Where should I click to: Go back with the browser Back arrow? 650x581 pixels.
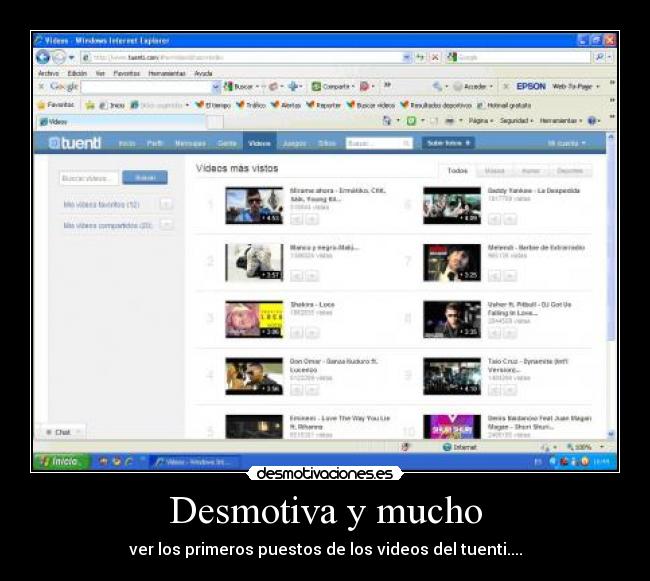(x=43, y=57)
